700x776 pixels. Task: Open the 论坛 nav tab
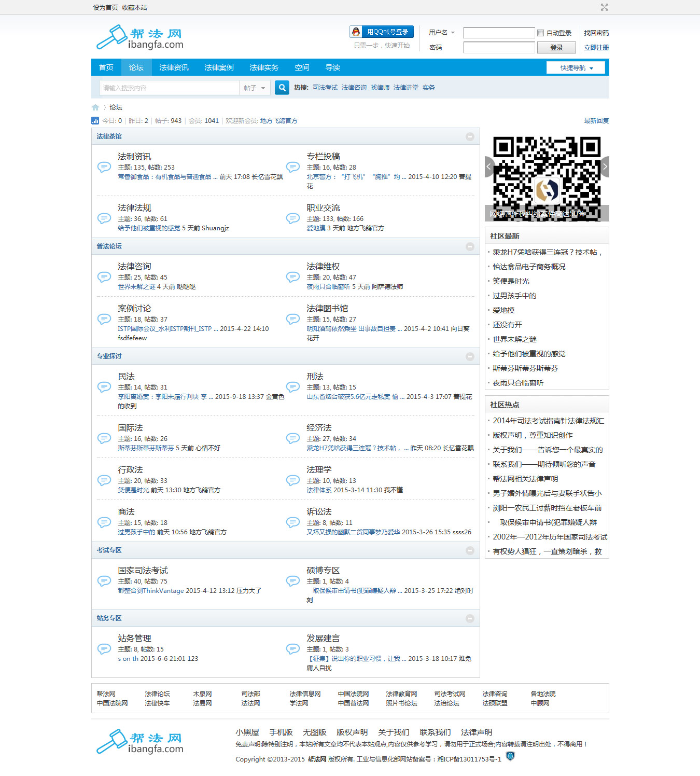point(136,67)
